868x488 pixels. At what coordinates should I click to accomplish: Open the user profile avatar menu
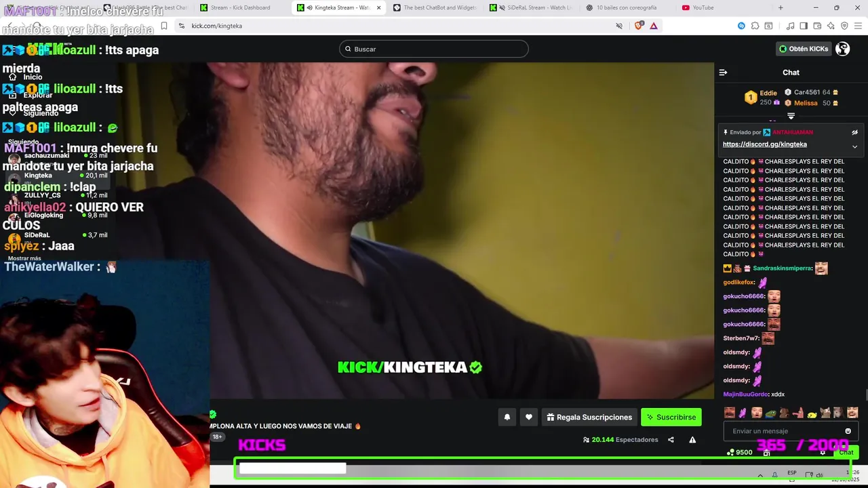tap(843, 49)
